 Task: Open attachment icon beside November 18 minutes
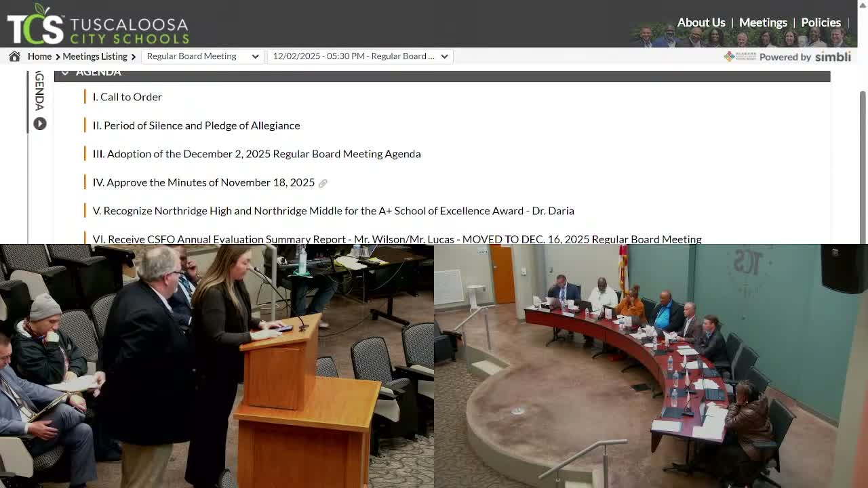coord(323,183)
